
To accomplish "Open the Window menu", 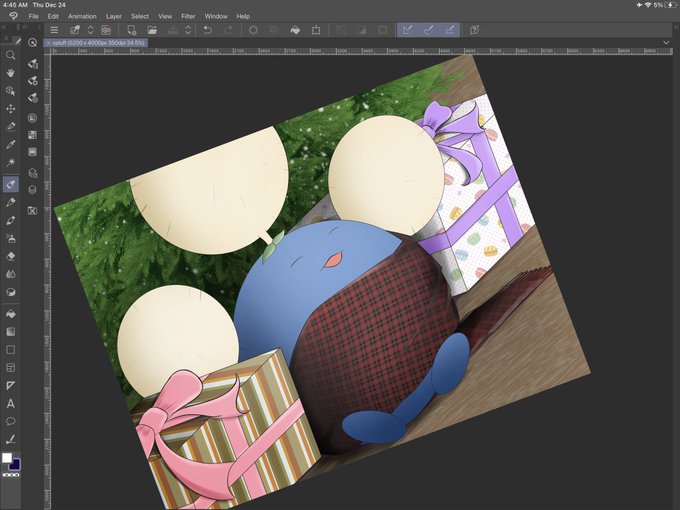I will [x=216, y=16].
